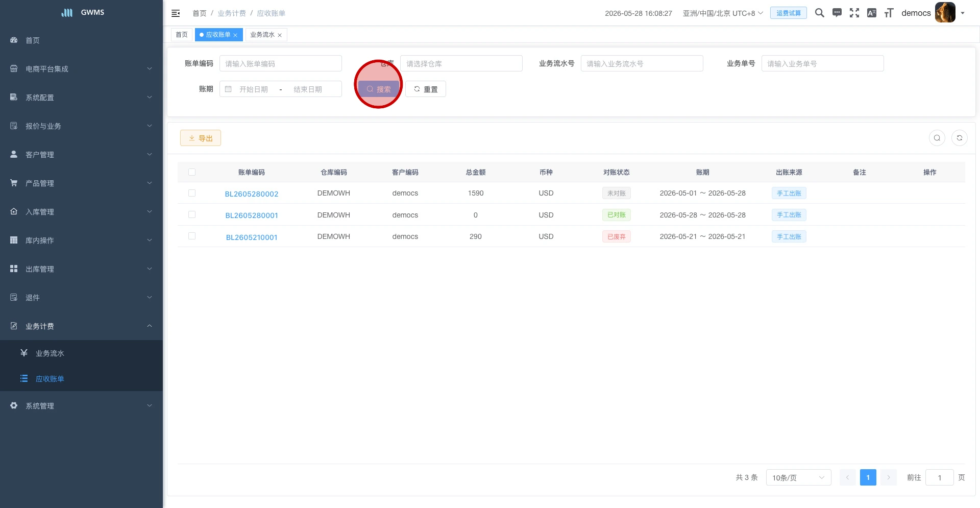
Task: Expand the 客户管理 sidebar menu
Action: [82, 155]
